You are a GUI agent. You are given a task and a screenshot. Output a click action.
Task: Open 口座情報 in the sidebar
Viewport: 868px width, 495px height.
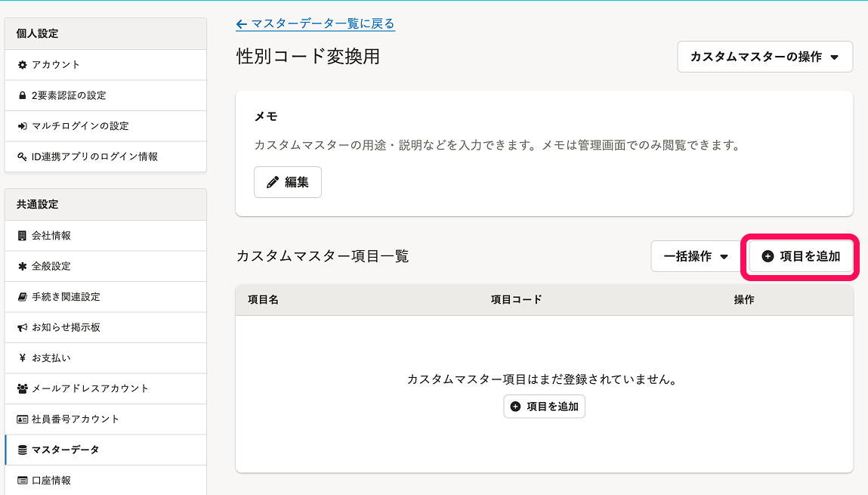pyautogui.click(x=51, y=481)
